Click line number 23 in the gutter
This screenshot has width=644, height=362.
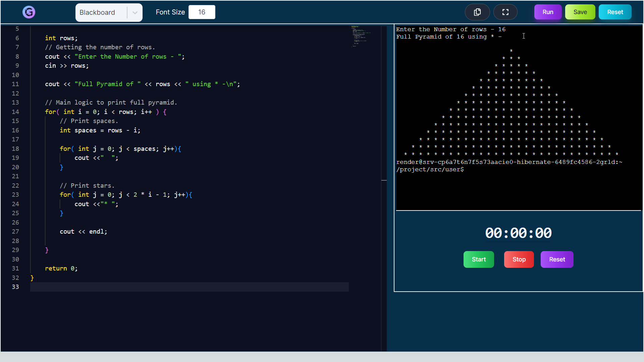tap(15, 195)
